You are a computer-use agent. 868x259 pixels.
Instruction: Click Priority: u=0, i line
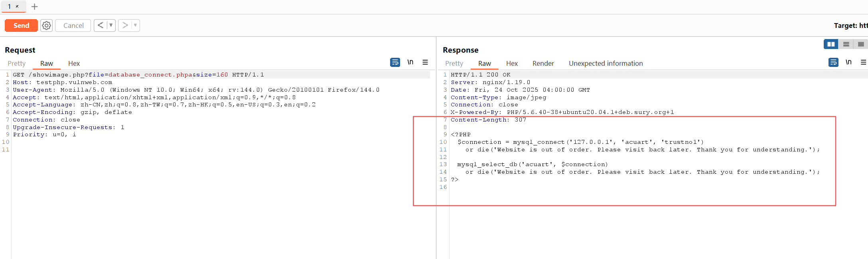pyautogui.click(x=44, y=135)
